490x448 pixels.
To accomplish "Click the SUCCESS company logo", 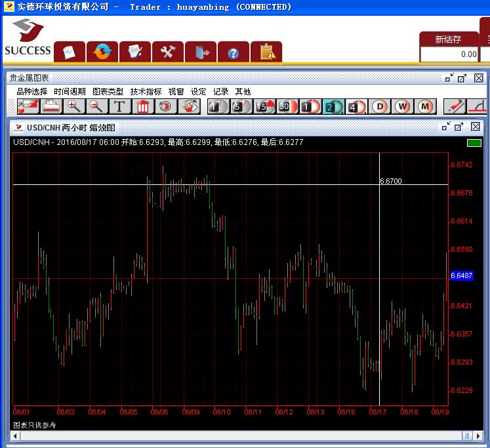I will point(28,37).
